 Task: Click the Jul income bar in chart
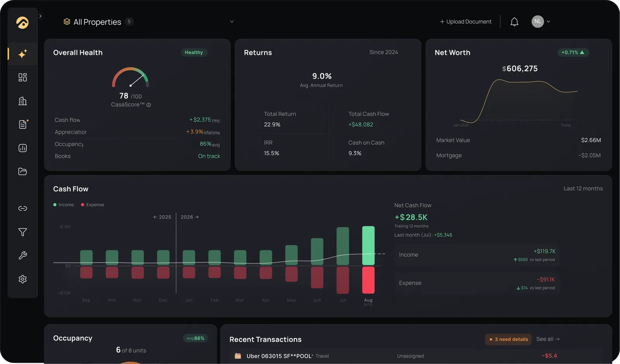pyautogui.click(x=343, y=246)
